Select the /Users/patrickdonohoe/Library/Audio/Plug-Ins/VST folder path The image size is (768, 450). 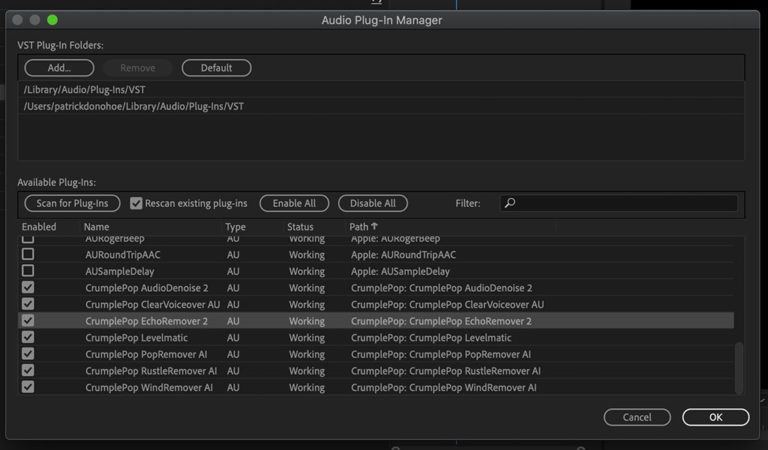(x=134, y=106)
